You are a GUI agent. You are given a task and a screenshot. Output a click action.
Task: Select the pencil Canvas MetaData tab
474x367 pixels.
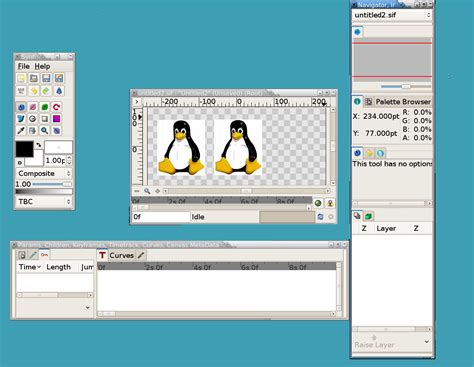[x=141, y=255]
